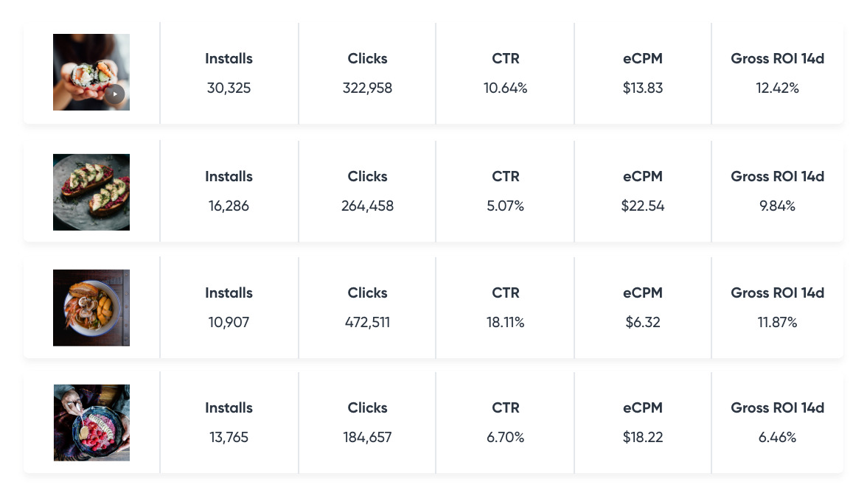Select Gross ROI 14d 9.84% metric
The width and height of the screenshot is (867, 504).
[777, 192]
